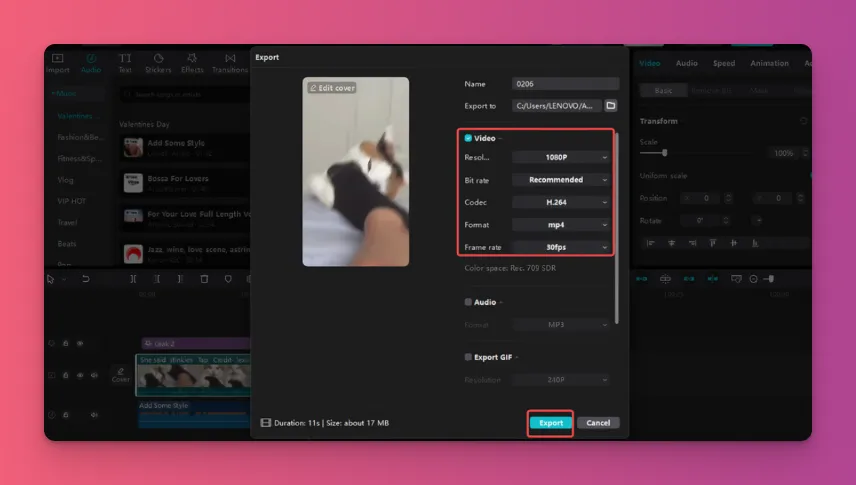
Task: Click the Scale slider handle
Action: [x=664, y=153]
